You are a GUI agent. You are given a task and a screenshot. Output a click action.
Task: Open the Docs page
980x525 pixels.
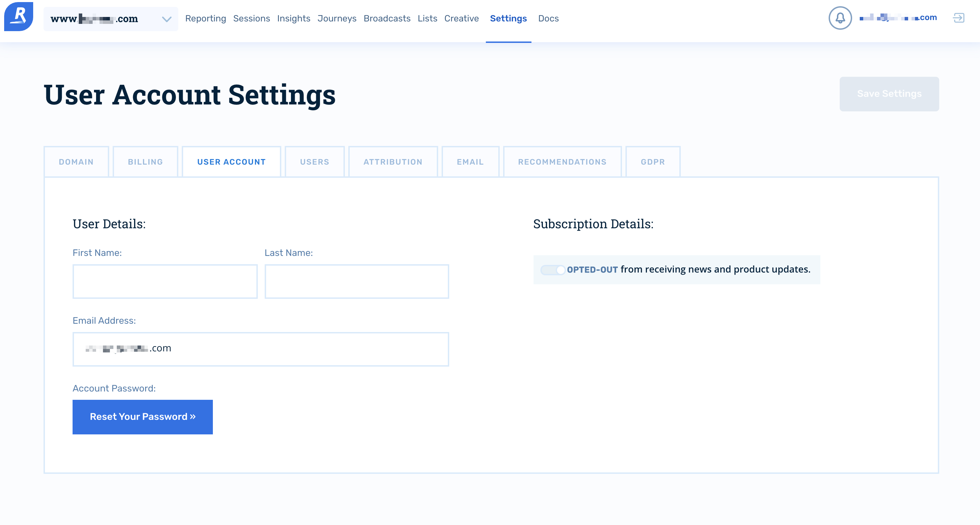tap(548, 18)
